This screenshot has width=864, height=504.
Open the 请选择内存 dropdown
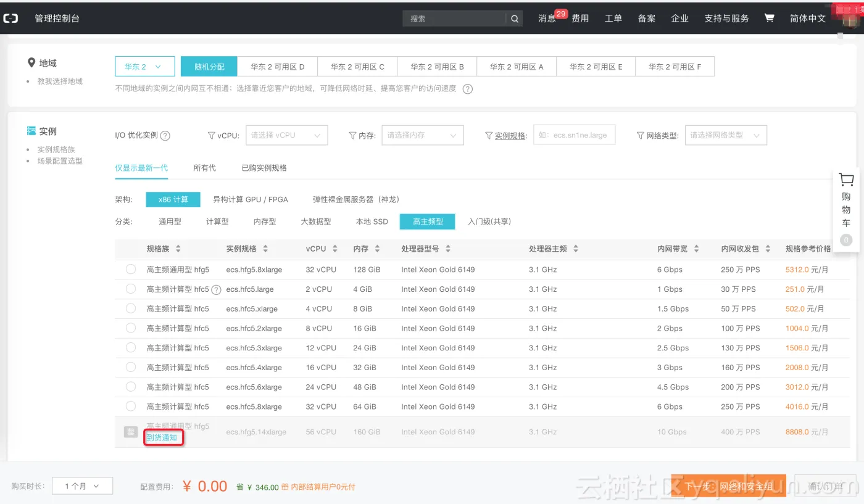click(x=423, y=135)
